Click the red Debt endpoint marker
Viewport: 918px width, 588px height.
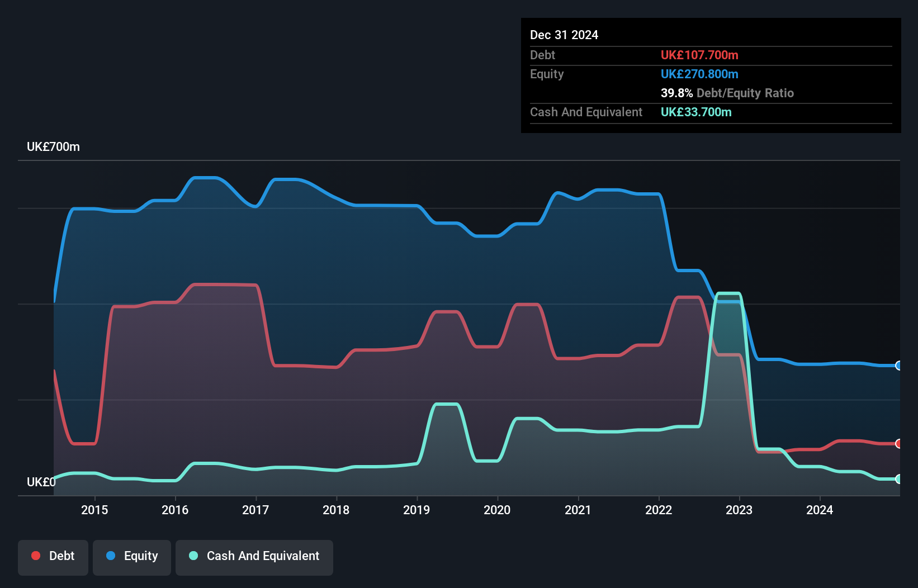point(898,444)
